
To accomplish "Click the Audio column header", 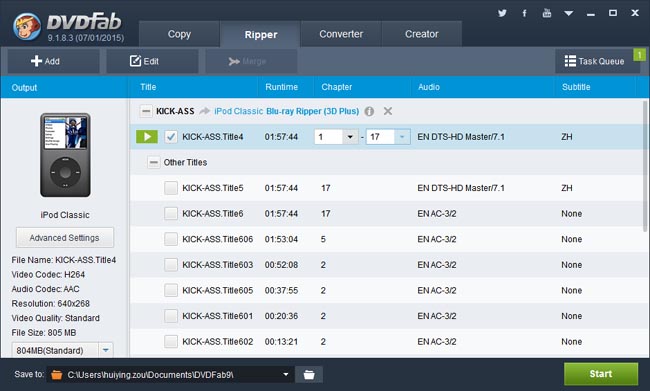I will pos(429,87).
